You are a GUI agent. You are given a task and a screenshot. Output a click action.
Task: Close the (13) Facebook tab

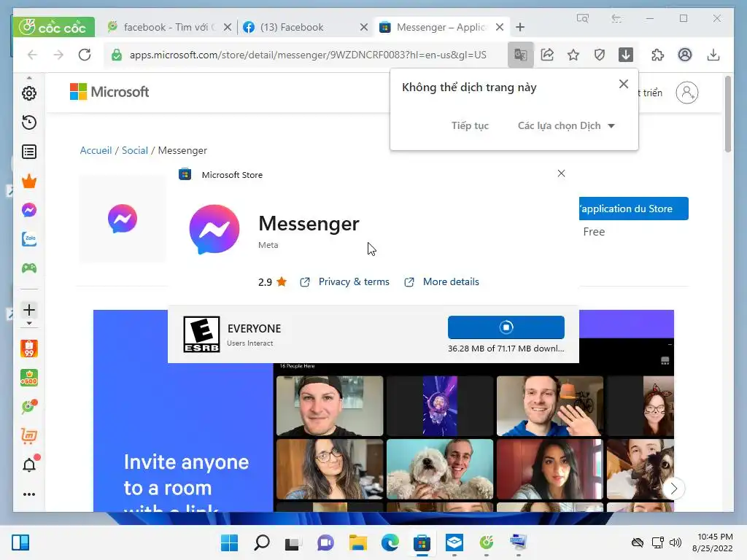(364, 27)
